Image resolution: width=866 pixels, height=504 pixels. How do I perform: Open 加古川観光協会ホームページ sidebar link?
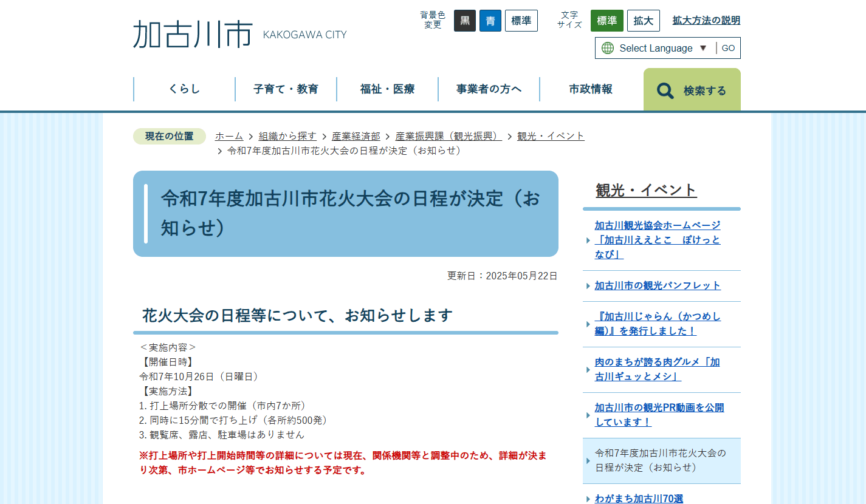coord(658,240)
